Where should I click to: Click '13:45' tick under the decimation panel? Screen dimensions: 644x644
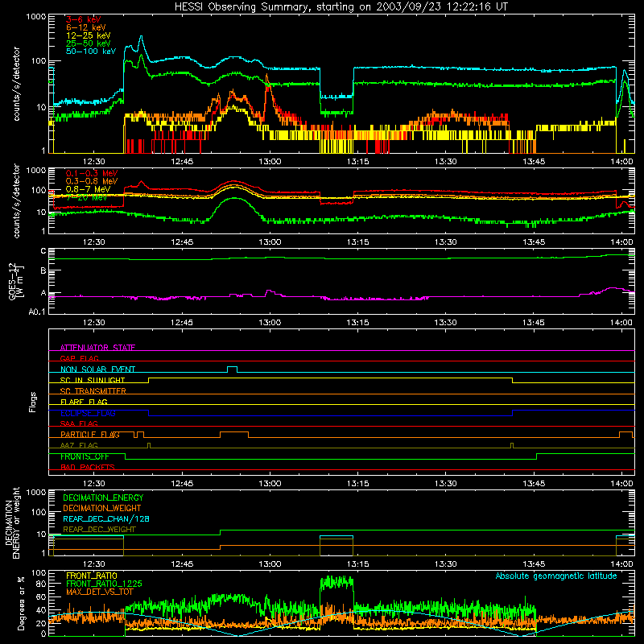pyautogui.click(x=533, y=564)
